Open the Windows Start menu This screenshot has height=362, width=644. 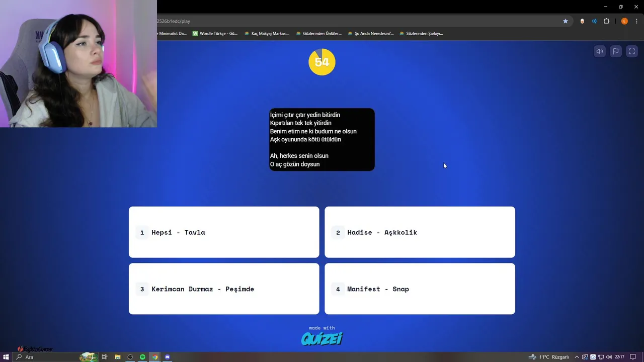(x=6, y=357)
